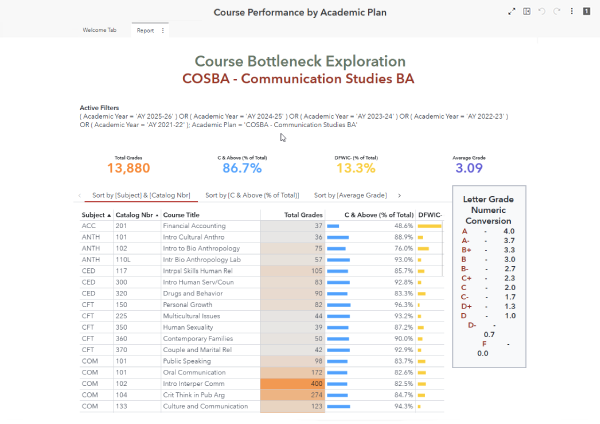This screenshot has width=600, height=424.
Task: Sort table by Subject column header
Action: 96,215
